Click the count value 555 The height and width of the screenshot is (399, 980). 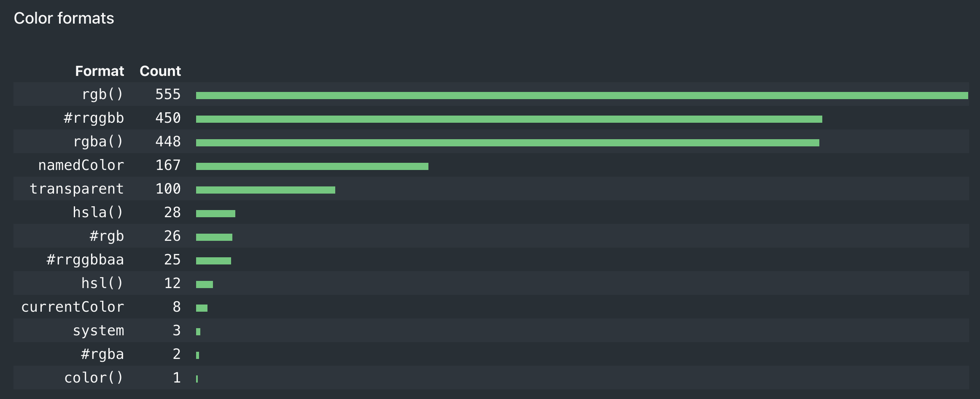tap(168, 94)
